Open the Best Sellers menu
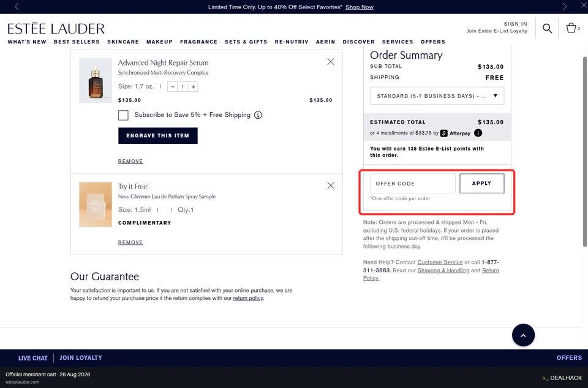The width and height of the screenshot is (588, 388). pyautogui.click(x=77, y=42)
